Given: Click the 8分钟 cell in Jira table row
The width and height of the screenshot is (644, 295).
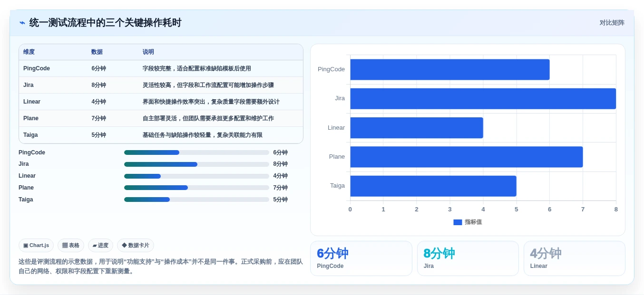Looking at the screenshot, I should [99, 85].
